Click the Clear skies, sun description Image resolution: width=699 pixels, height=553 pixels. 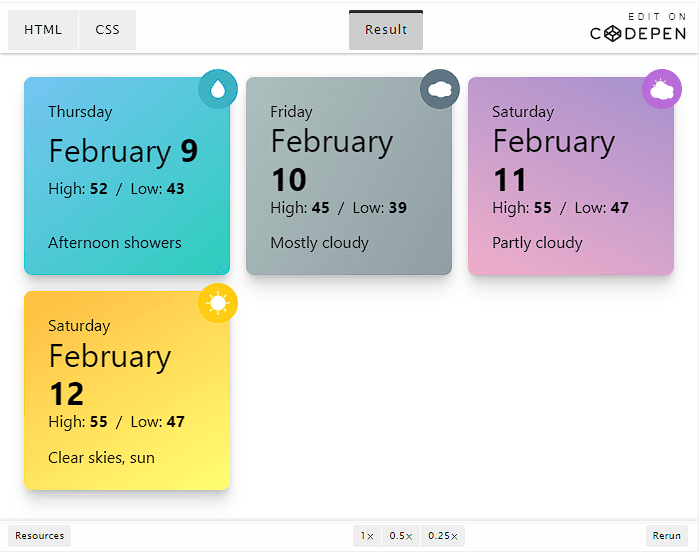click(x=101, y=458)
